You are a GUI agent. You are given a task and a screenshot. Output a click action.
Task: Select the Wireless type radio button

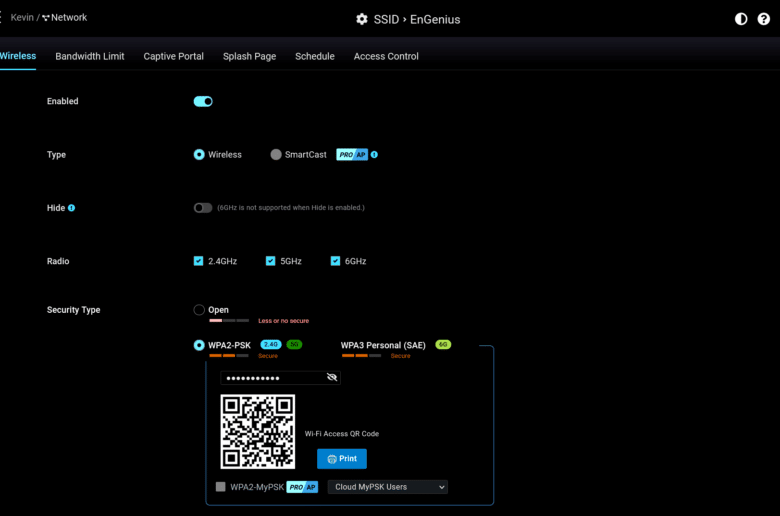(199, 155)
